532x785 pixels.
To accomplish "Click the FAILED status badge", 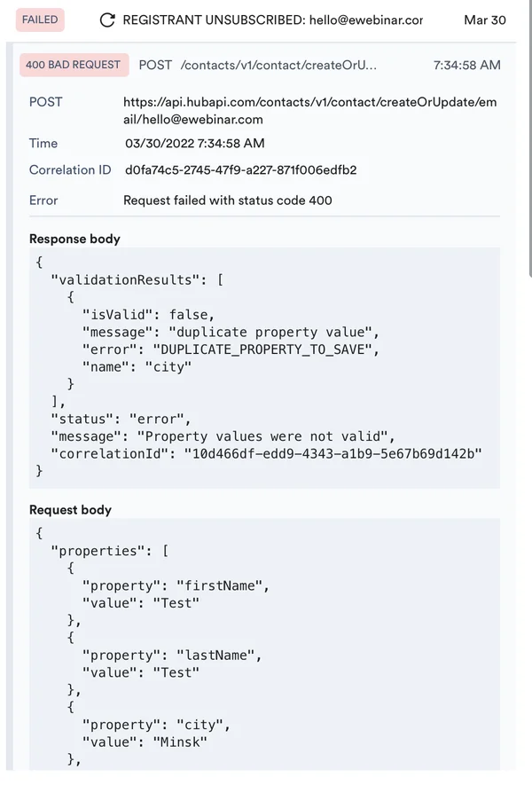I will tap(39, 20).
